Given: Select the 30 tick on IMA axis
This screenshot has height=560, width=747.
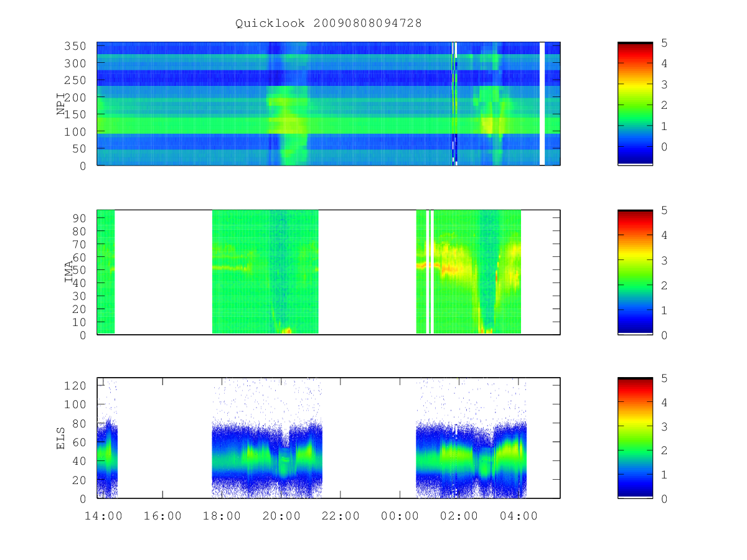Looking at the screenshot, I should coord(81,296).
